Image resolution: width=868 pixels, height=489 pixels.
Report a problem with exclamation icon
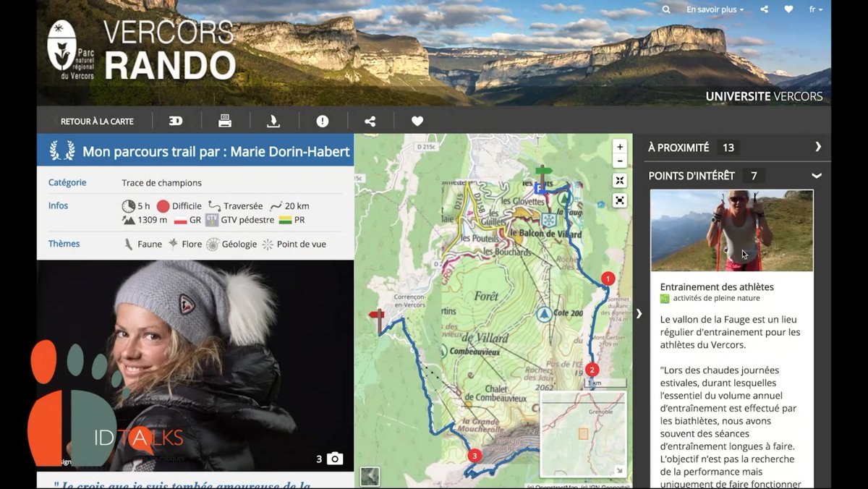(323, 121)
